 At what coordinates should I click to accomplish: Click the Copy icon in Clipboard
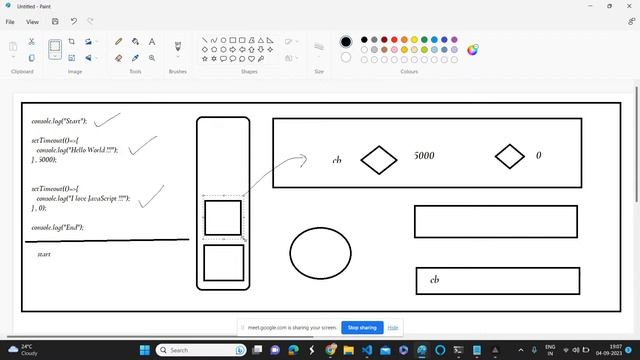[31, 58]
